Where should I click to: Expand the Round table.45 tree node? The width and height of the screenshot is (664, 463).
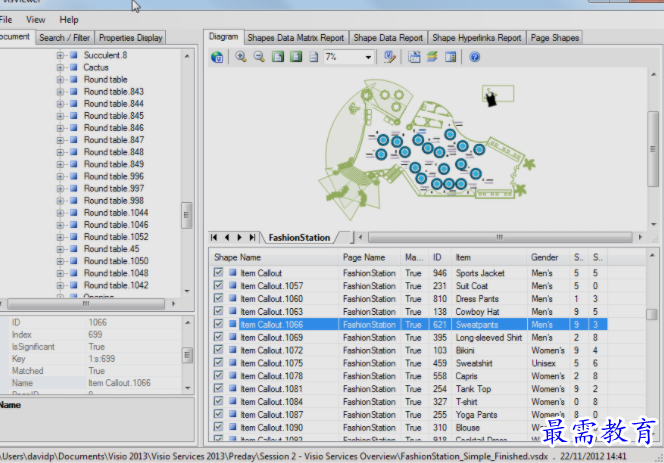pyautogui.click(x=60, y=249)
